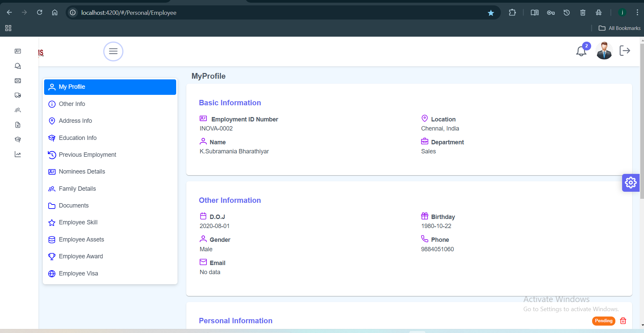Select Other Info menu item

(72, 104)
